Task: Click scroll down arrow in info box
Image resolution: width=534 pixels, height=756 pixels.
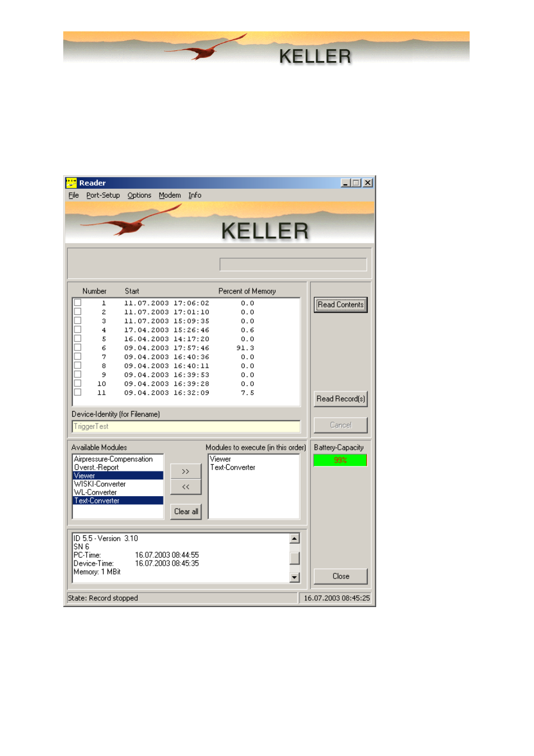Action: pos(294,577)
